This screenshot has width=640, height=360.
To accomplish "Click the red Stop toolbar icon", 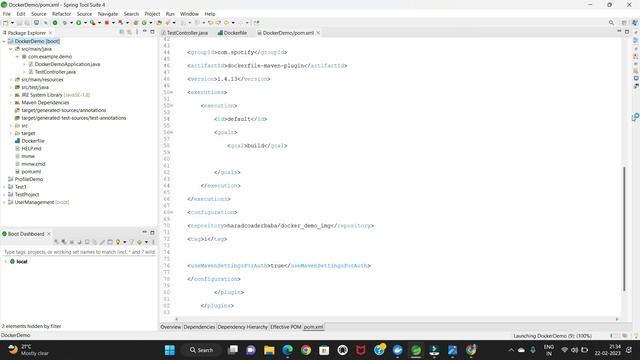I will click(107, 23).
